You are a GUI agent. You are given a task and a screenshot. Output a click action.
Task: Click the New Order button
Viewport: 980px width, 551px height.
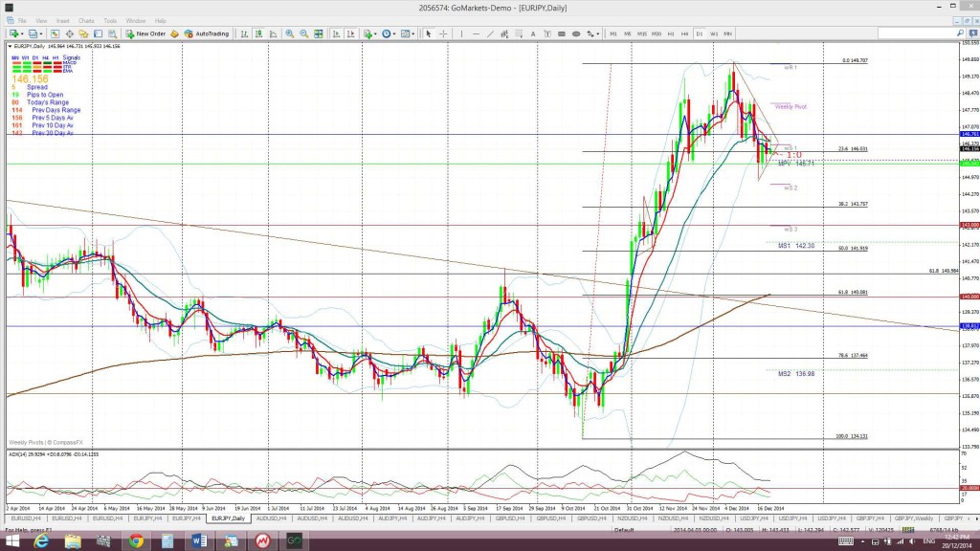click(x=146, y=33)
